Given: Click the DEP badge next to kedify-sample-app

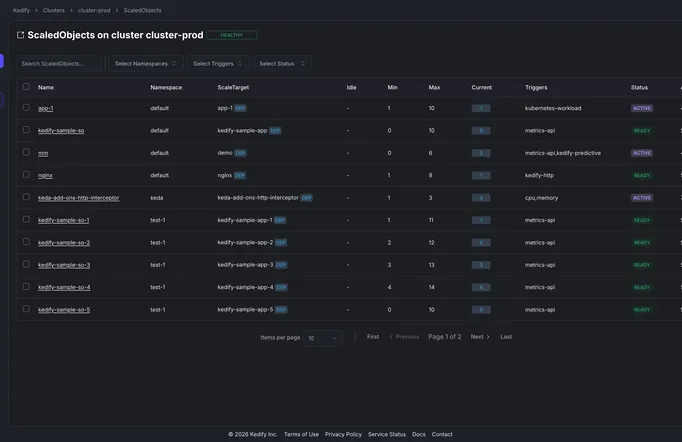Looking at the screenshot, I should 275,131.
